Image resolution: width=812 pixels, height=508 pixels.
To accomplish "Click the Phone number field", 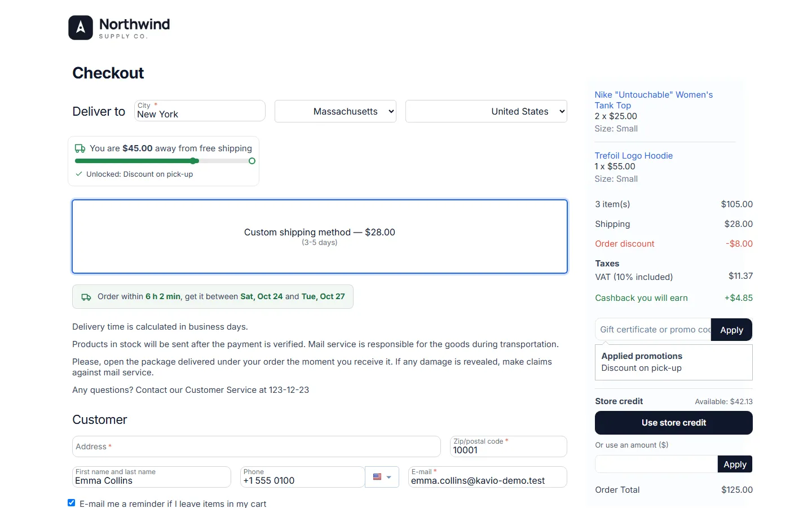I will [302, 477].
